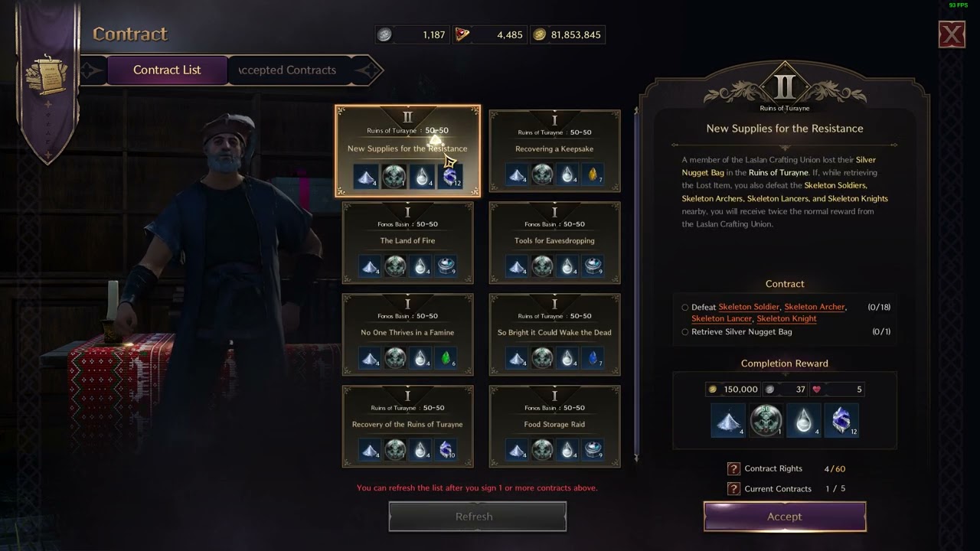Select the Retrieve Silver Nugget Bag objective radio
The width and height of the screenshot is (980, 551).
685,332
